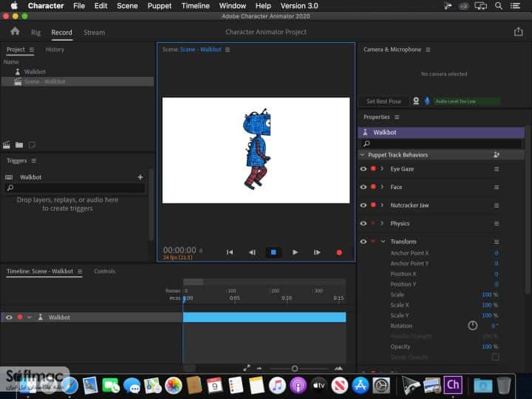
Task: Open the Puppet menu
Action: [159, 6]
